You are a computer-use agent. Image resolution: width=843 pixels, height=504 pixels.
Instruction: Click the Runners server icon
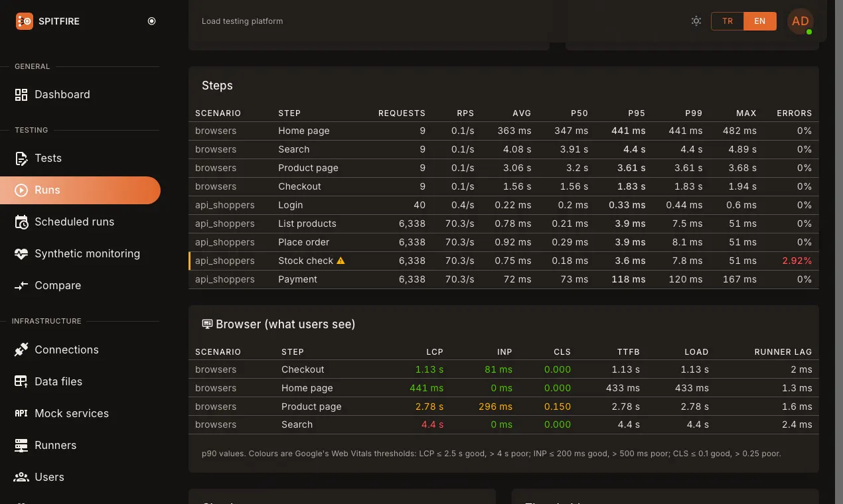tap(21, 445)
